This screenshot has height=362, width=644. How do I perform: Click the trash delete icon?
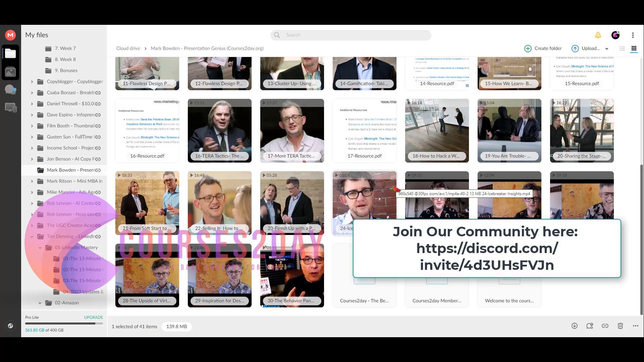click(620, 326)
